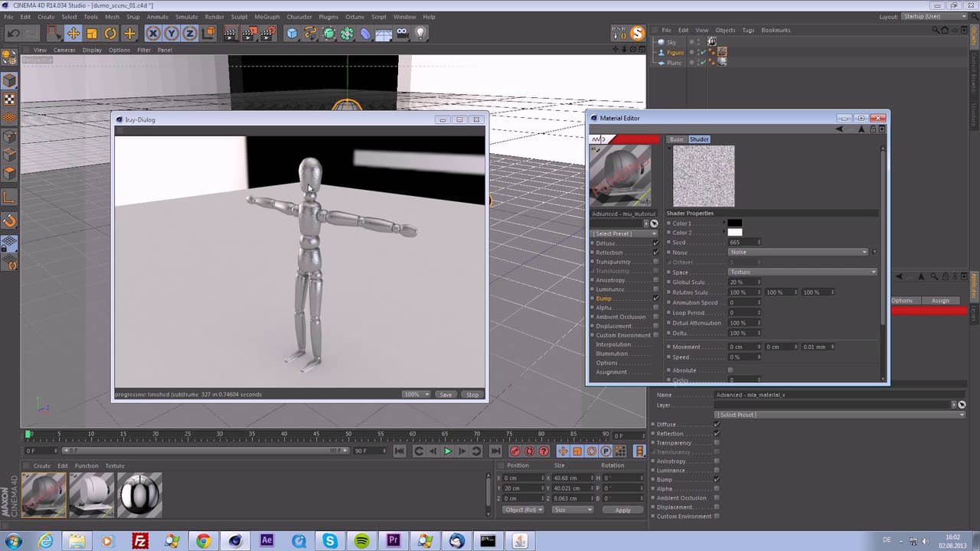Click the blue Cube primitive icon
This screenshot has width=980, height=551.
(x=292, y=33)
